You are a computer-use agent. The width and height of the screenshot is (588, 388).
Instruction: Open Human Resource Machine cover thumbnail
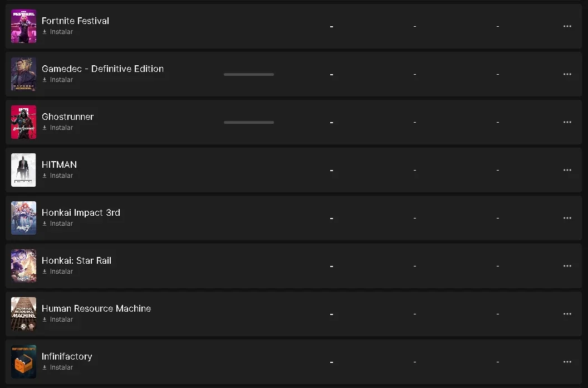[23, 314]
